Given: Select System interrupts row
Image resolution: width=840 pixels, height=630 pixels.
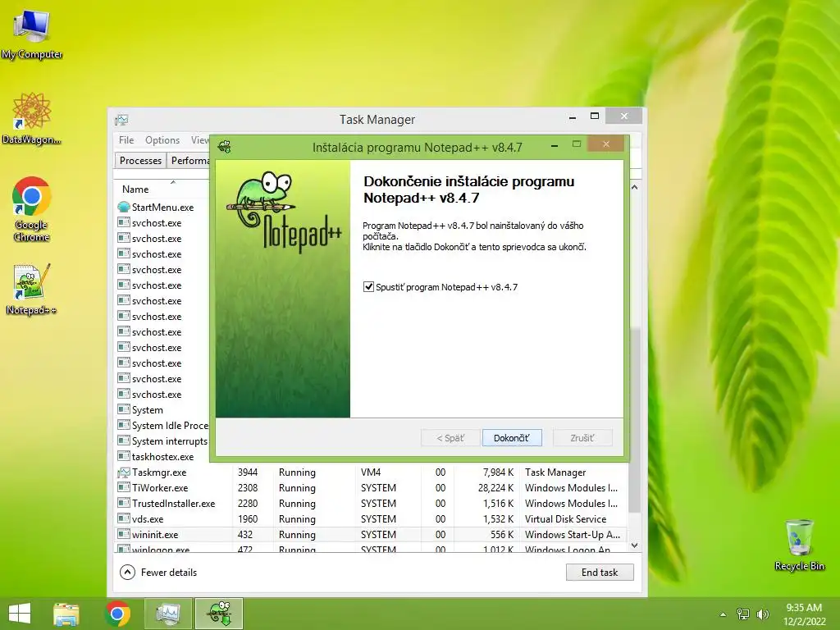Looking at the screenshot, I should coord(163,441).
